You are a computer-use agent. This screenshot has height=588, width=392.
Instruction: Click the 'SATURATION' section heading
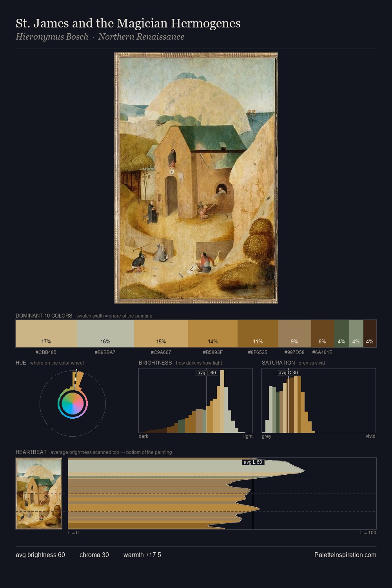278,363
